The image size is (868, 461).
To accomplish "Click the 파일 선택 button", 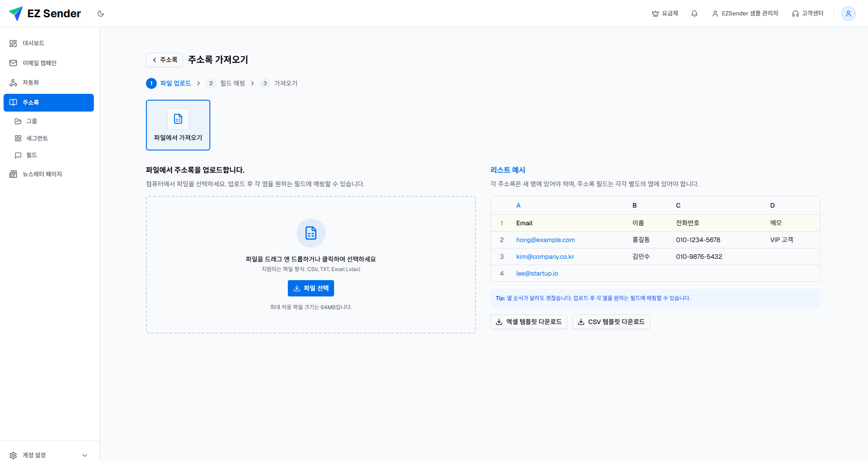I will click(311, 288).
